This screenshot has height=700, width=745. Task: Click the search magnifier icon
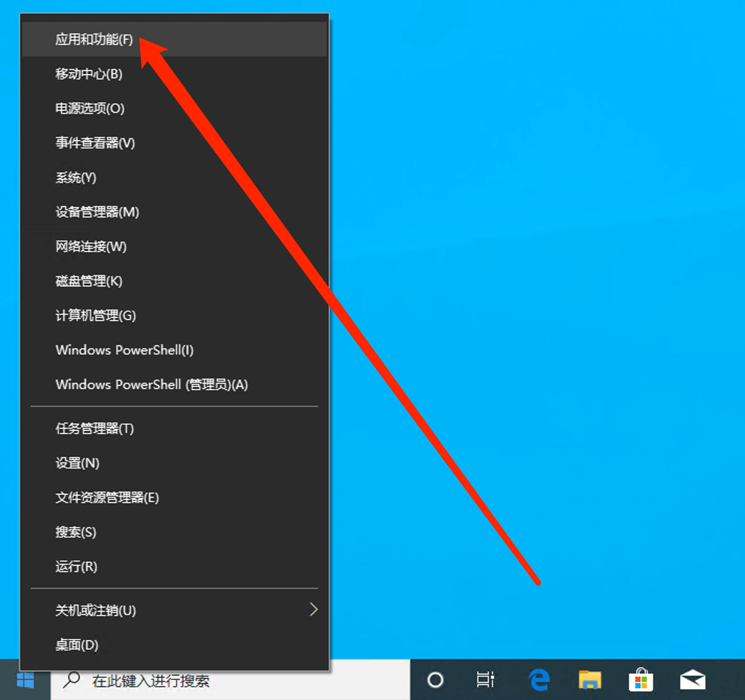[71, 680]
